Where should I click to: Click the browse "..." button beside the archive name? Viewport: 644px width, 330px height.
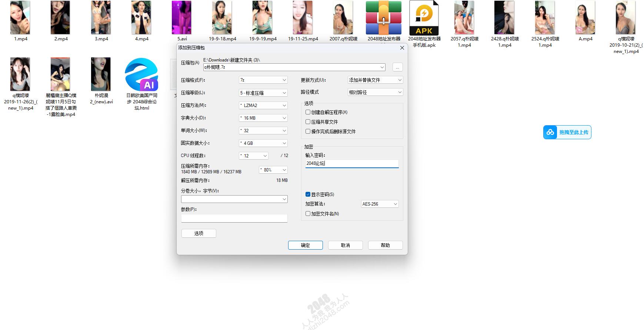[397, 67]
